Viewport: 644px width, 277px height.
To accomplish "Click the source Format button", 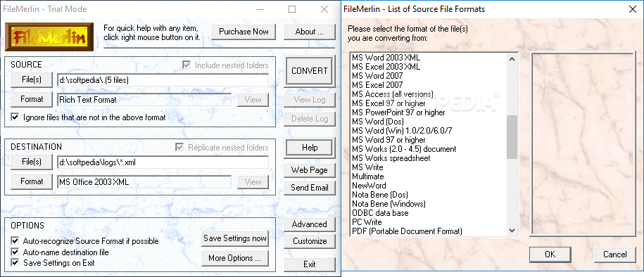I will [32, 99].
